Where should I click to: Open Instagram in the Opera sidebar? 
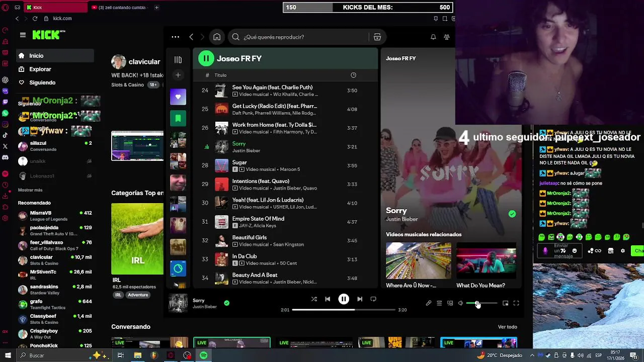click(x=5, y=124)
